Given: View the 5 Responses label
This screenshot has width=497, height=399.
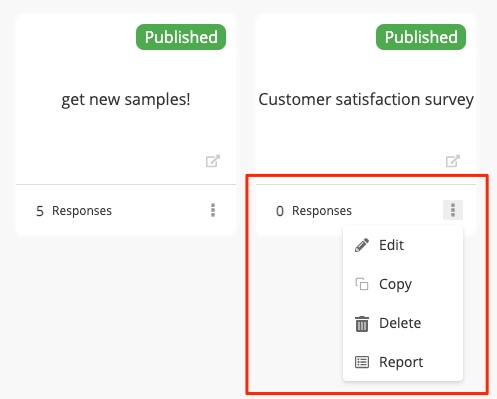Looking at the screenshot, I should [74, 211].
